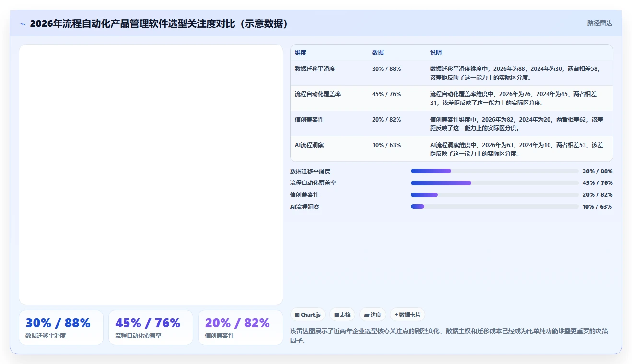Open the 45% / 76% 流程自动化覆盖率 stat card
Screen dimensions: 632x364
[151, 328]
